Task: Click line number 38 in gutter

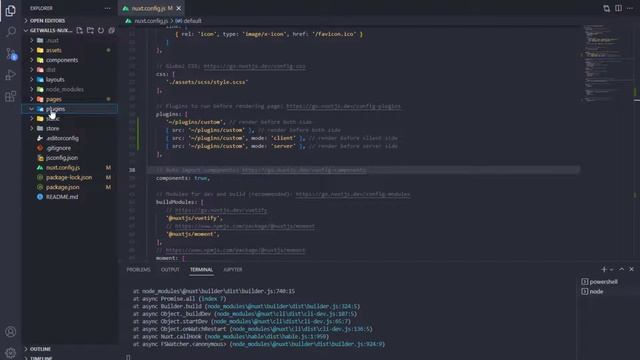Action: [x=132, y=170]
